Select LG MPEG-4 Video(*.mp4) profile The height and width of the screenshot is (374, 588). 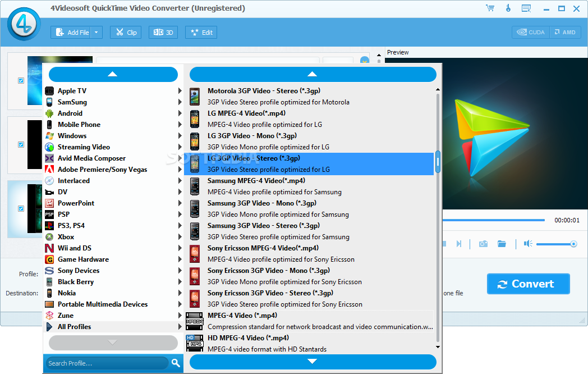point(309,119)
